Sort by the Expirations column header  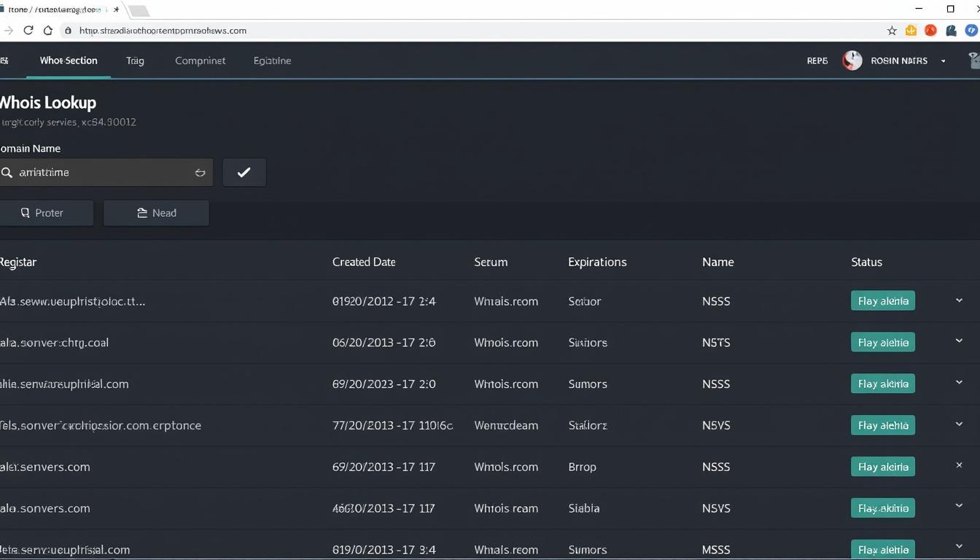(x=597, y=262)
